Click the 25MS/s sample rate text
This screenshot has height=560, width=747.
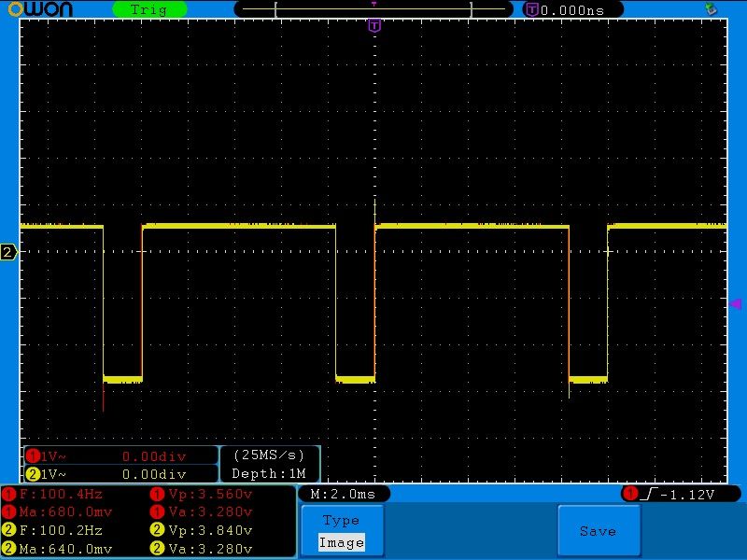point(269,455)
